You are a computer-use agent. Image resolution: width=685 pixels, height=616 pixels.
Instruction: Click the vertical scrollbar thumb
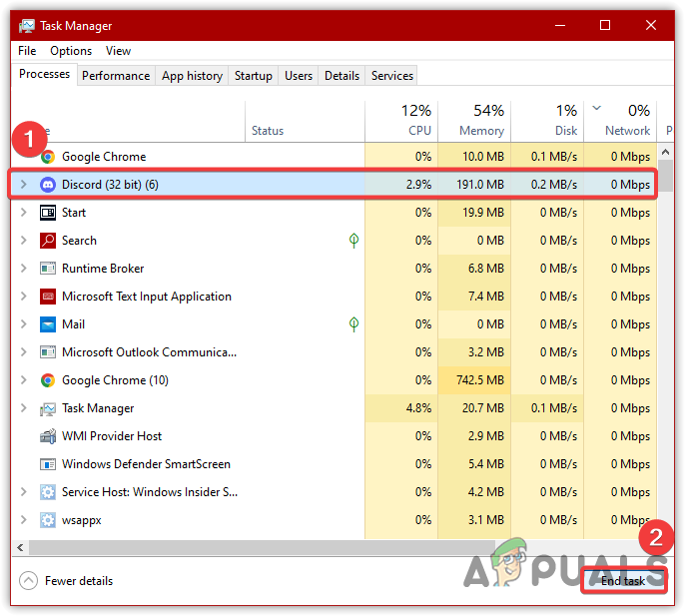(x=665, y=176)
